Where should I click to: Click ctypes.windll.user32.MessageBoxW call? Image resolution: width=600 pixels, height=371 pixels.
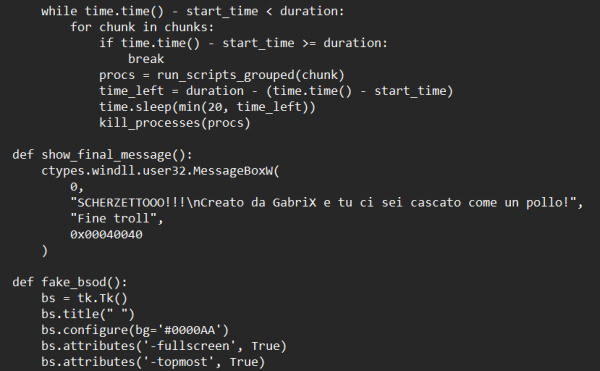pyautogui.click(x=160, y=171)
